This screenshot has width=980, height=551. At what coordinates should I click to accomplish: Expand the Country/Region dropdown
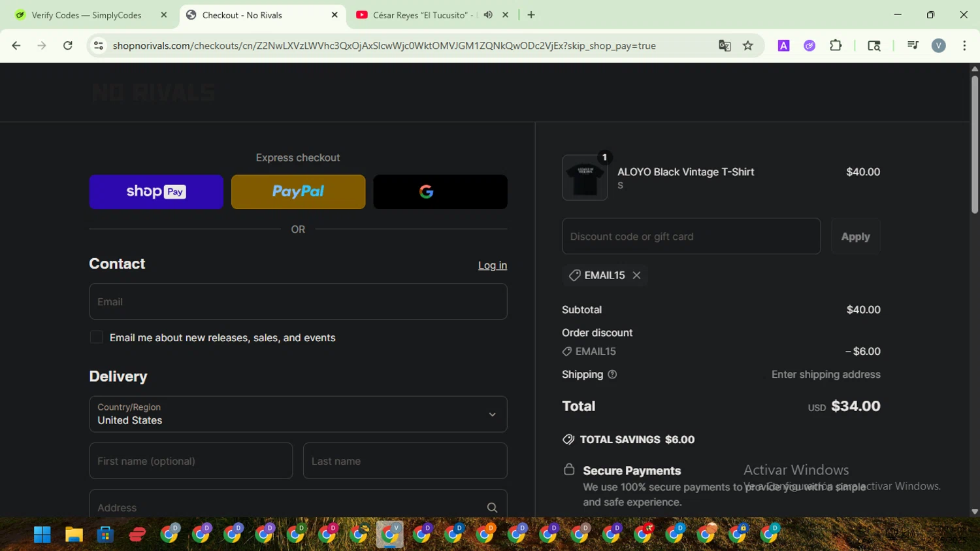coord(298,414)
